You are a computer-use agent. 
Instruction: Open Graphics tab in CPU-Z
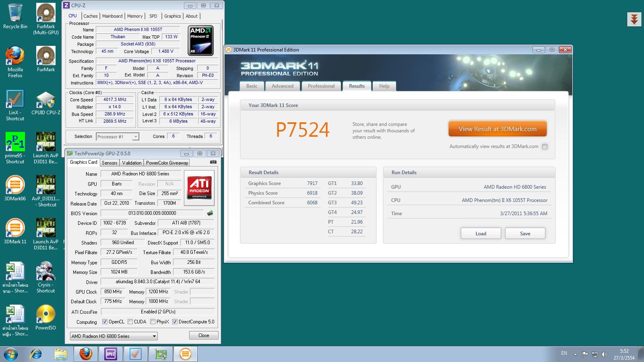pos(173,16)
